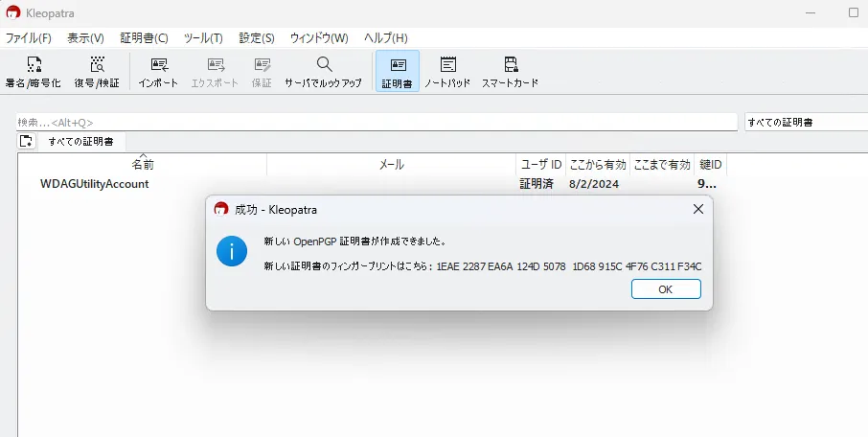This screenshot has width=868, height=437.
Task: Click the 8/2/2024 valid-from date cell
Action: 594,184
